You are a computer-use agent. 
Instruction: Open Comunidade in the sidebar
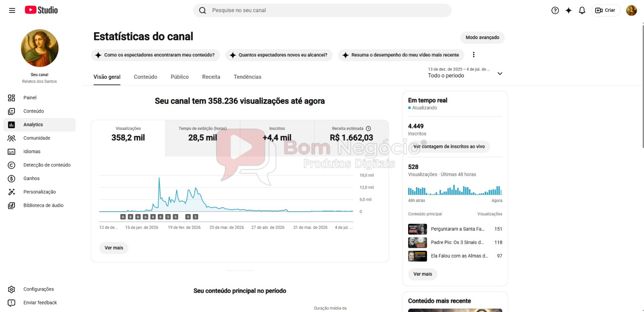click(x=39, y=138)
